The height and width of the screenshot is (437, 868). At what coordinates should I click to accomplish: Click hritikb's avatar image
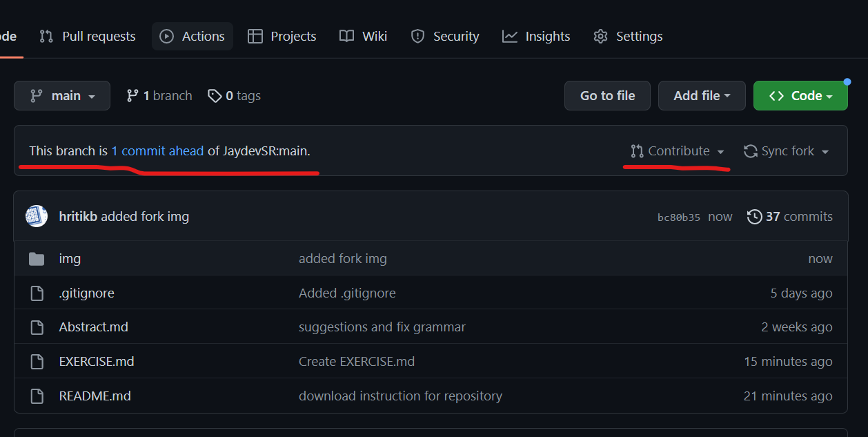(x=37, y=216)
